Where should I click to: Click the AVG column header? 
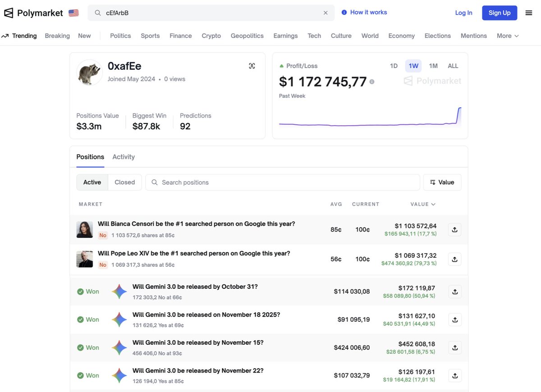pos(336,204)
